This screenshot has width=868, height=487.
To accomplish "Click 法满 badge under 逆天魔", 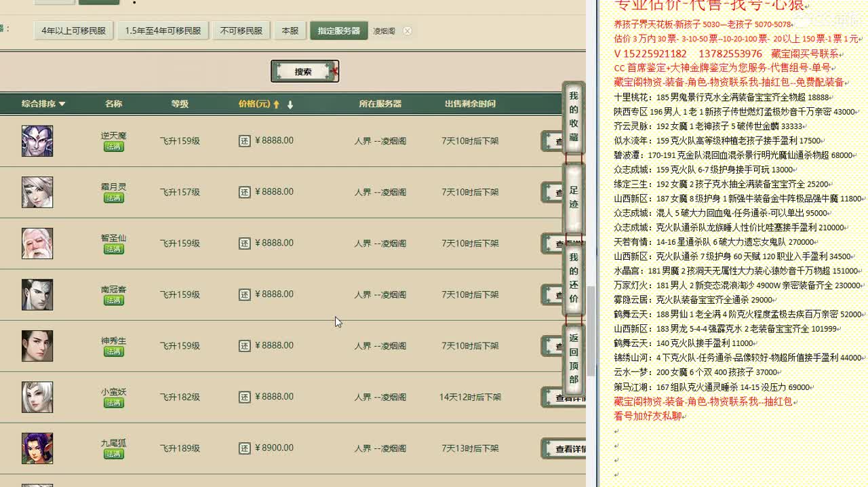I will 114,147.
